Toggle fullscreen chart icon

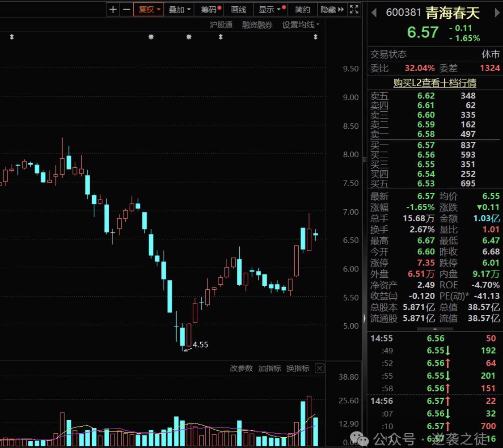354,10
